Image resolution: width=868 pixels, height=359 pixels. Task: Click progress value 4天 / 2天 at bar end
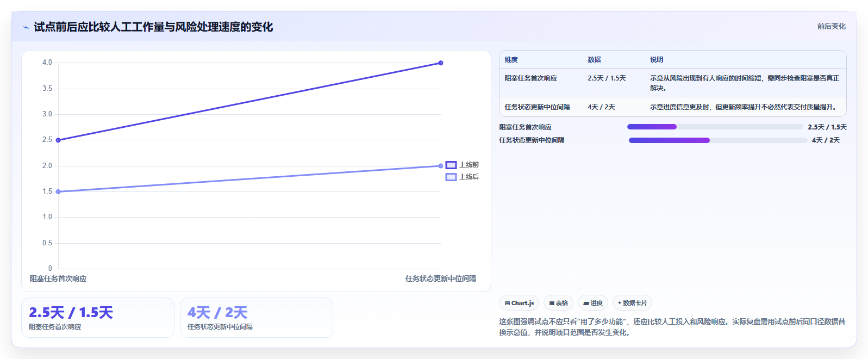click(826, 140)
